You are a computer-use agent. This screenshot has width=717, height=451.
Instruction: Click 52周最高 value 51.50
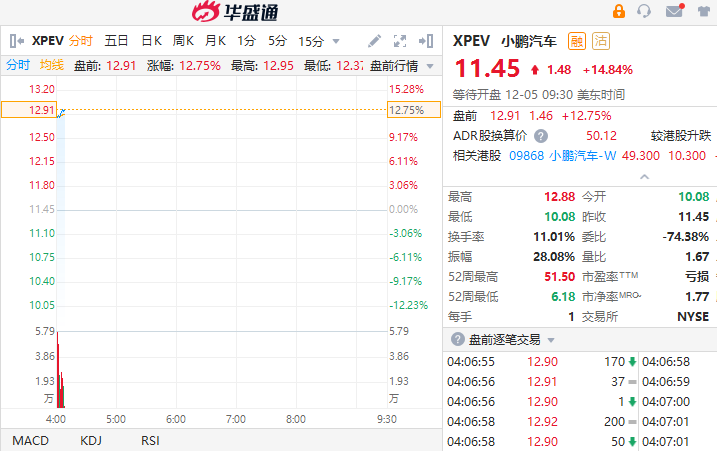coord(559,277)
